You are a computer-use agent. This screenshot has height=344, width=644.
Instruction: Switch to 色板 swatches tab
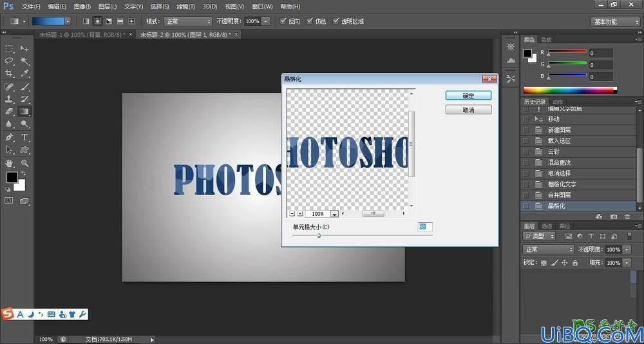[x=546, y=39]
